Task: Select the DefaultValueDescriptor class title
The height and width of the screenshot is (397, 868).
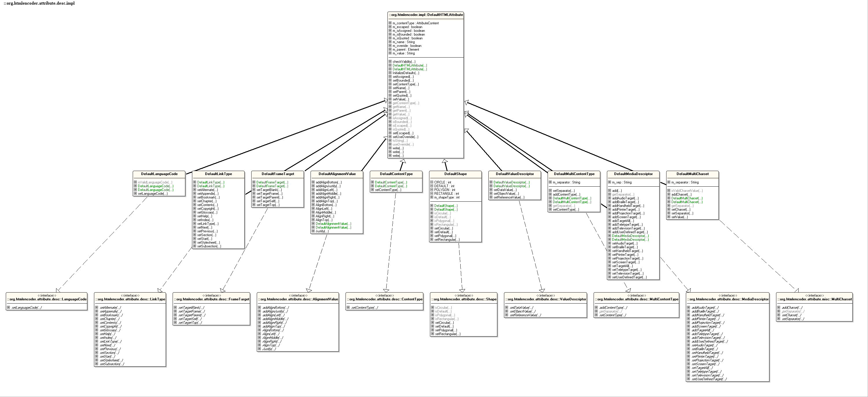Action: (515, 174)
